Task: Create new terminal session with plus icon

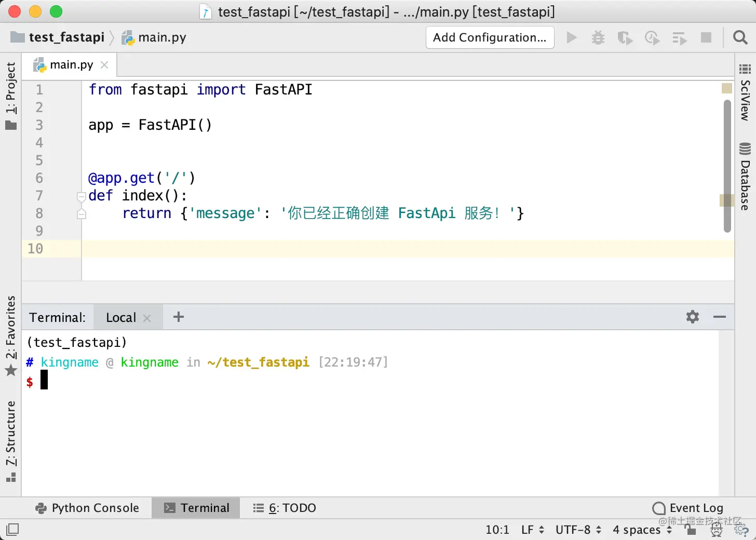Action: [178, 316]
